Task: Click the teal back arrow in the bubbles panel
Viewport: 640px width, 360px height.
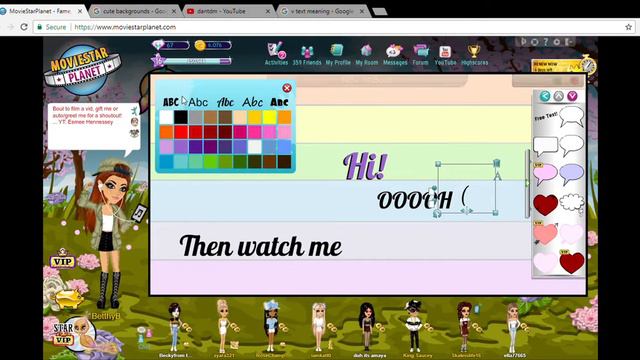Action: coord(545,96)
